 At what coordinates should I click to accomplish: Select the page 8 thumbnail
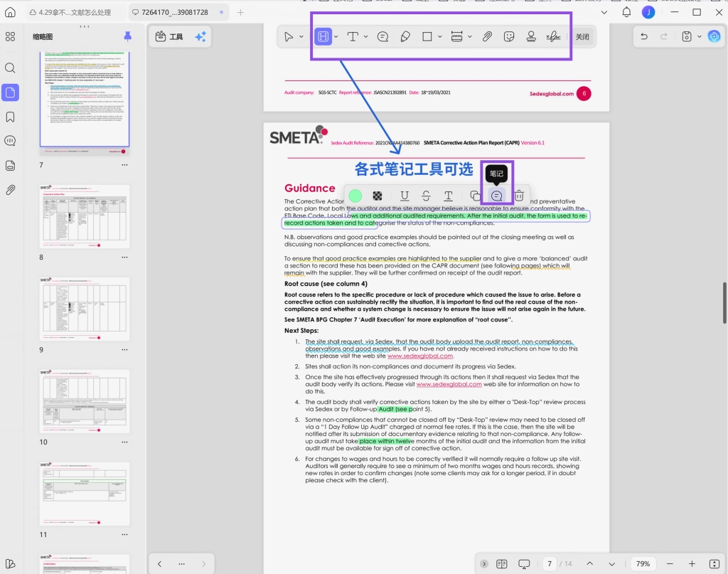85,216
